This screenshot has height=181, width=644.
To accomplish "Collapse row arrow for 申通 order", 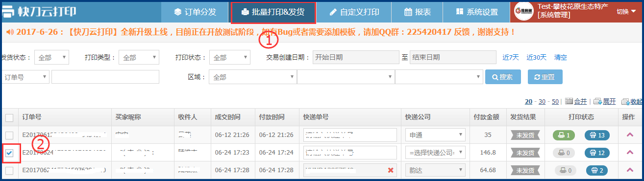I will (x=630, y=135).
